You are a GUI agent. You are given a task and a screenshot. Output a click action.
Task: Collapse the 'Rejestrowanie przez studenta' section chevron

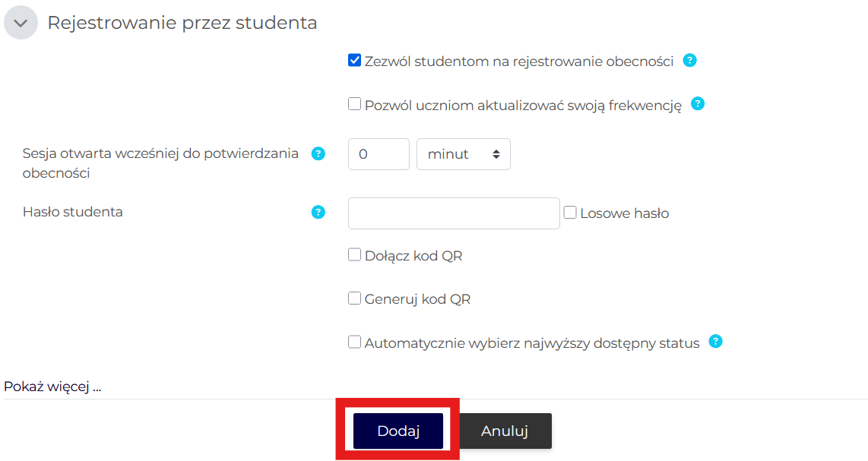pyautogui.click(x=21, y=23)
